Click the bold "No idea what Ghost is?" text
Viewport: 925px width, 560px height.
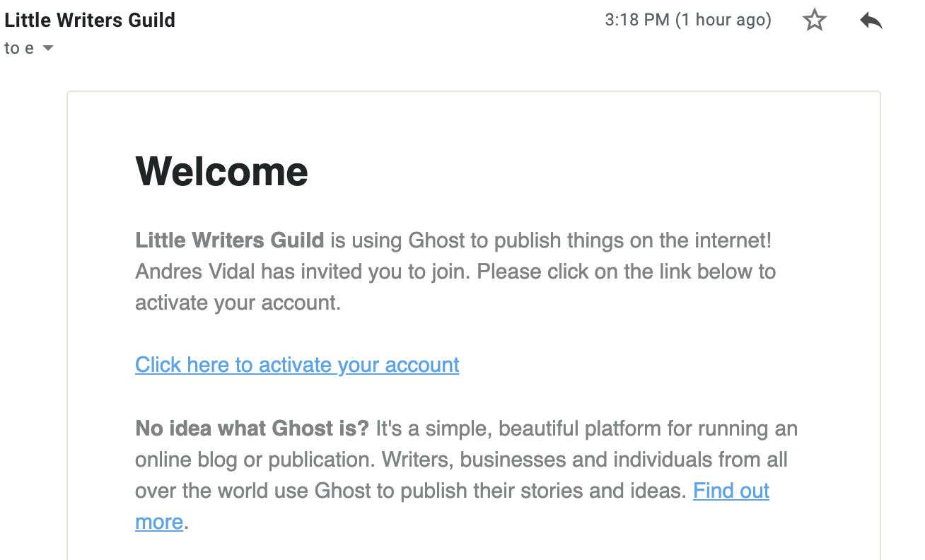[252, 428]
